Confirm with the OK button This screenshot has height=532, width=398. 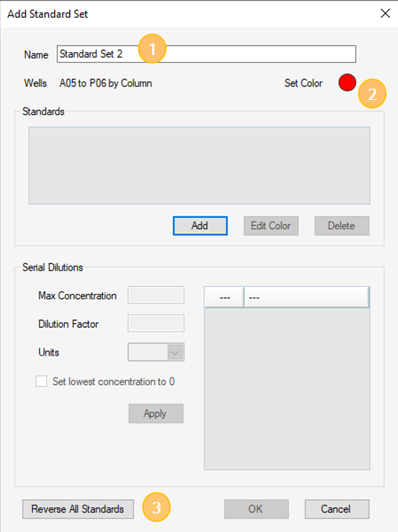(x=257, y=509)
